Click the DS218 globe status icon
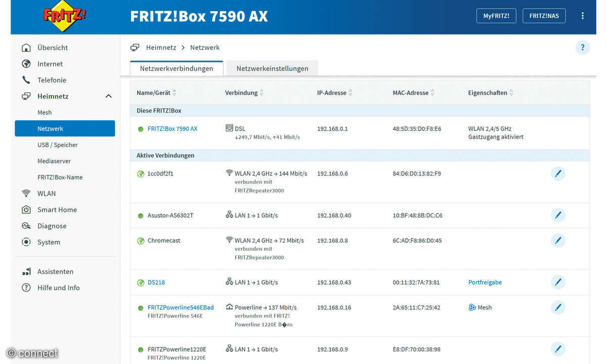This screenshot has height=364, width=607. click(141, 282)
